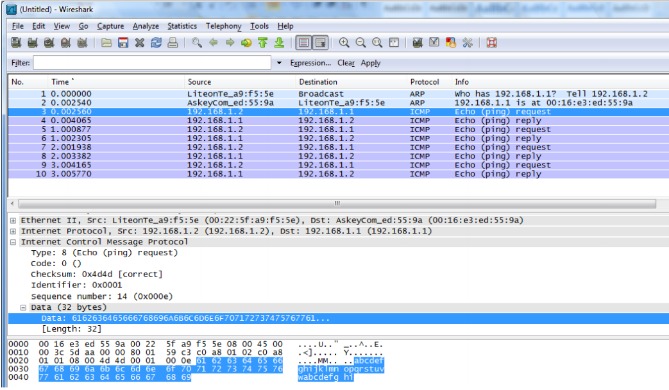Expand the Internet Protocol tree node

[13, 231]
